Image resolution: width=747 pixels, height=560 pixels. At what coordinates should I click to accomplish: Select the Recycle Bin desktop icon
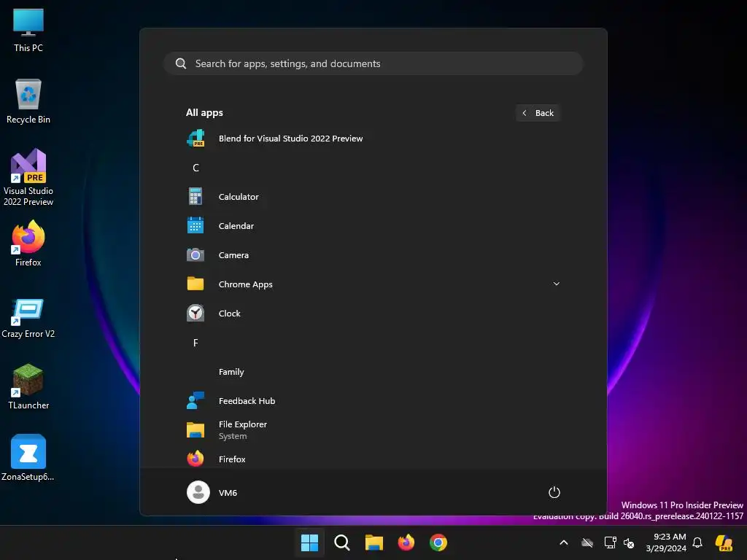coord(28,101)
